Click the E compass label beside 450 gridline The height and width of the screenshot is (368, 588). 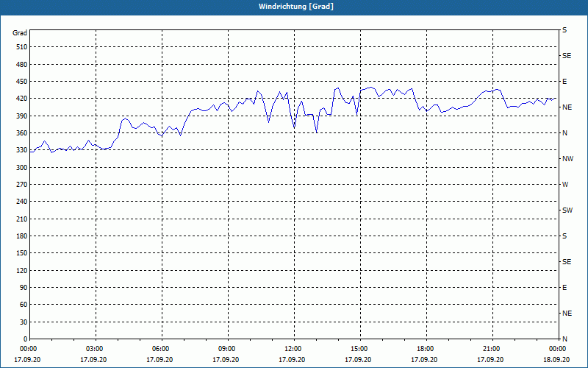[564, 82]
